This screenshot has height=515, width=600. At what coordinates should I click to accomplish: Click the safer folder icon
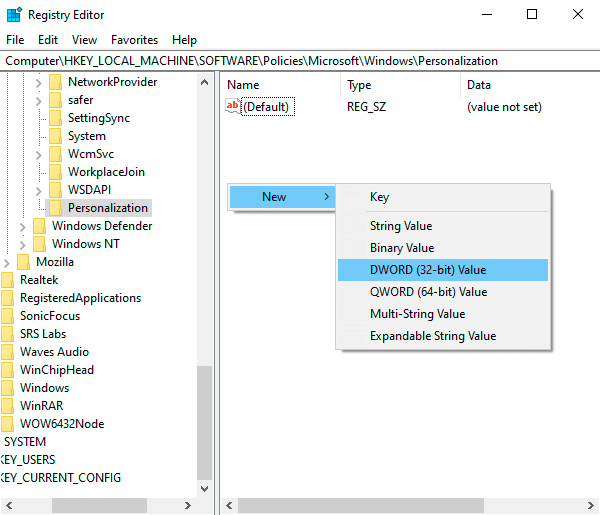pyautogui.click(x=55, y=100)
